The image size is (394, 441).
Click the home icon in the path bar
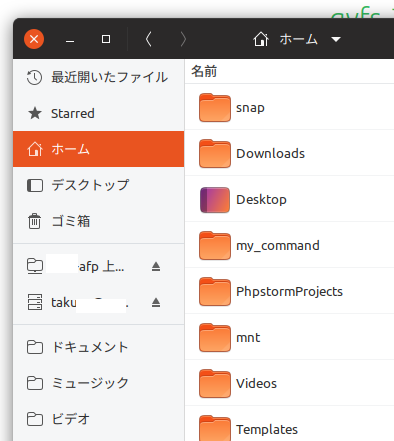[261, 39]
